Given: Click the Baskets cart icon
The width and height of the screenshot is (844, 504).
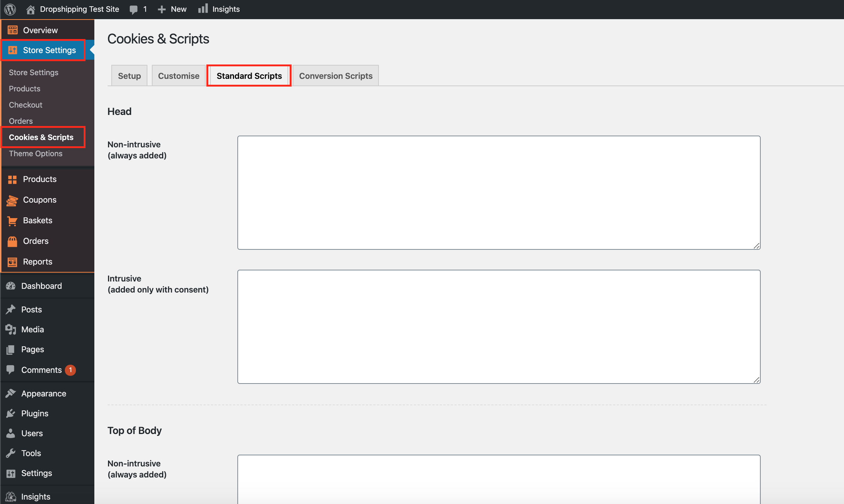Looking at the screenshot, I should [x=12, y=221].
